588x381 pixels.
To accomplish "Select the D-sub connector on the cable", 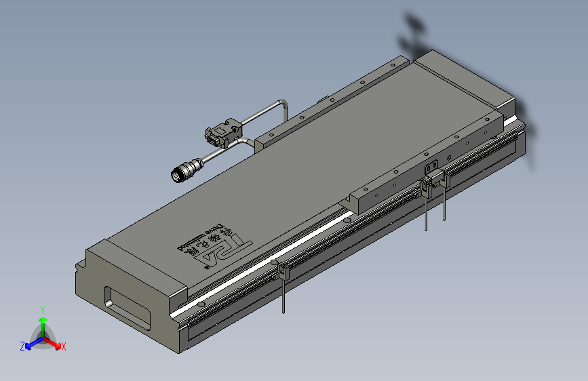I will [222, 133].
